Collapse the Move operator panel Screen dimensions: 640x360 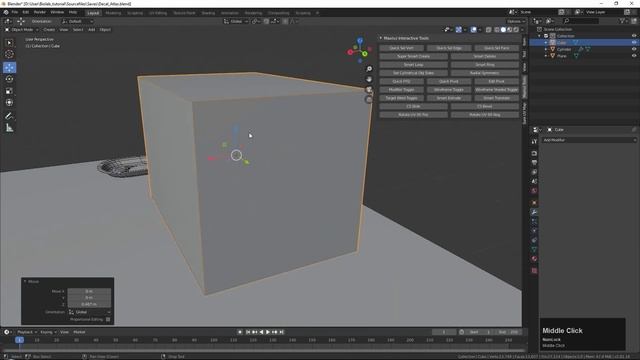25,282
